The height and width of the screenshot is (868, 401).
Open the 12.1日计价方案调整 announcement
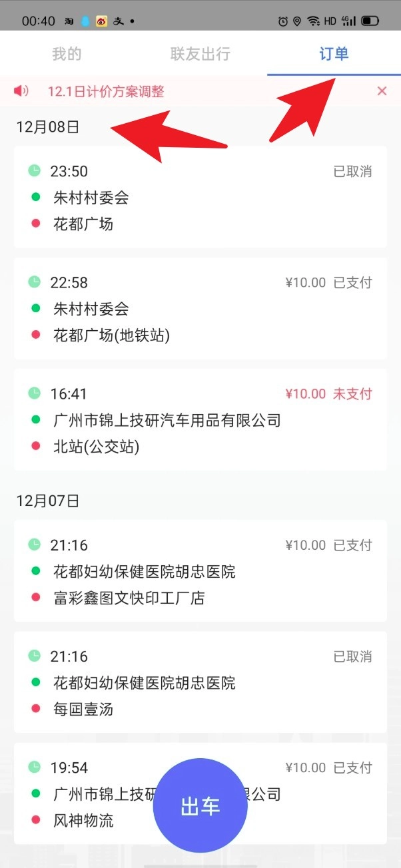(x=106, y=92)
